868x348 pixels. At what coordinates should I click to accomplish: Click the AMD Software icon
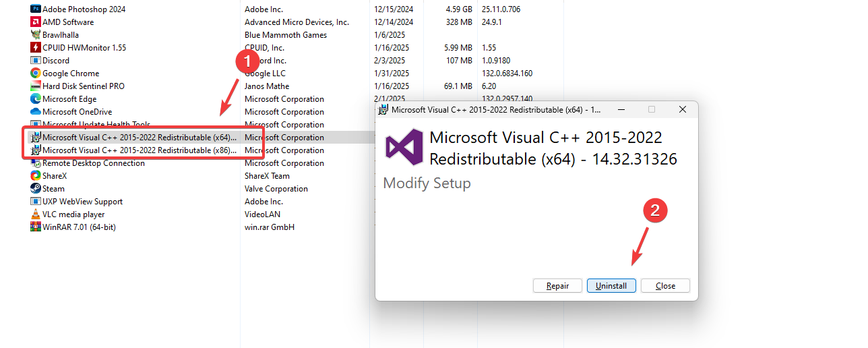tap(36, 22)
